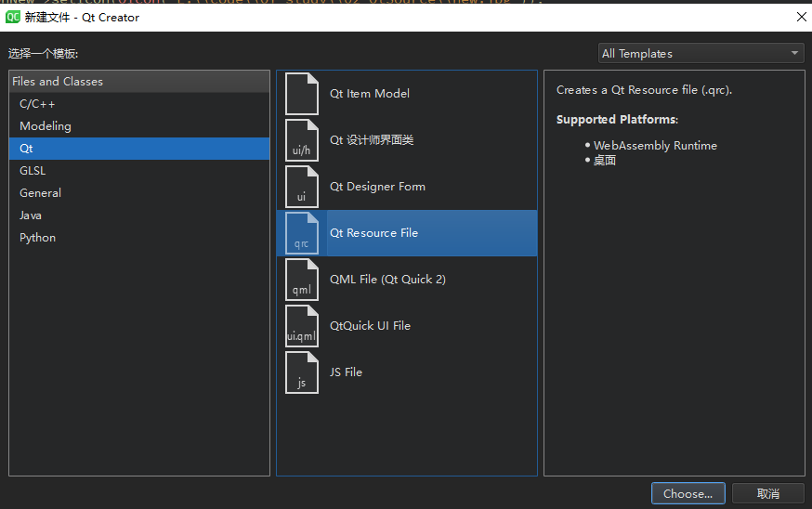
Task: Click the qrc resource file icon
Action: (301, 233)
